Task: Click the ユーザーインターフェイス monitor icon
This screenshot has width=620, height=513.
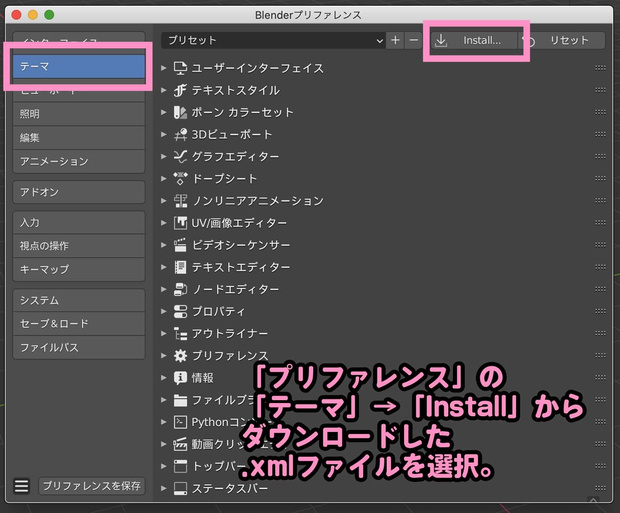Action: pos(180,68)
